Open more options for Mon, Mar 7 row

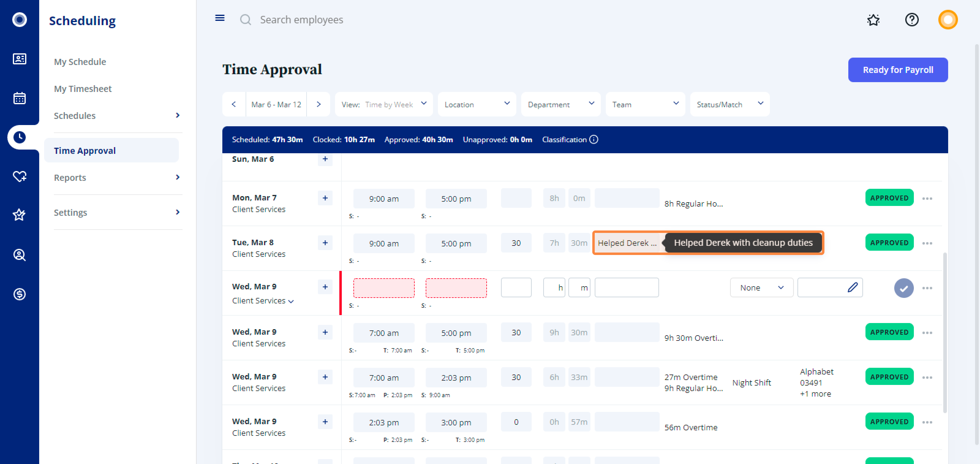(x=927, y=198)
